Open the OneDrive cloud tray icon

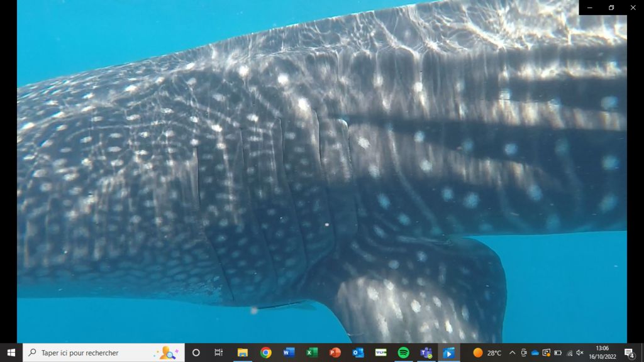point(535,353)
